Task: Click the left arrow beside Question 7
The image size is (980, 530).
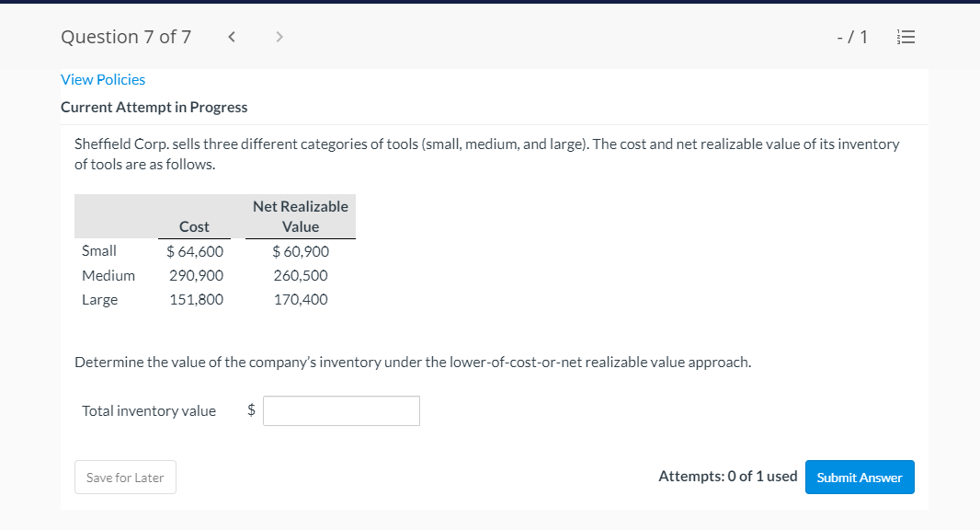Action: coord(231,37)
